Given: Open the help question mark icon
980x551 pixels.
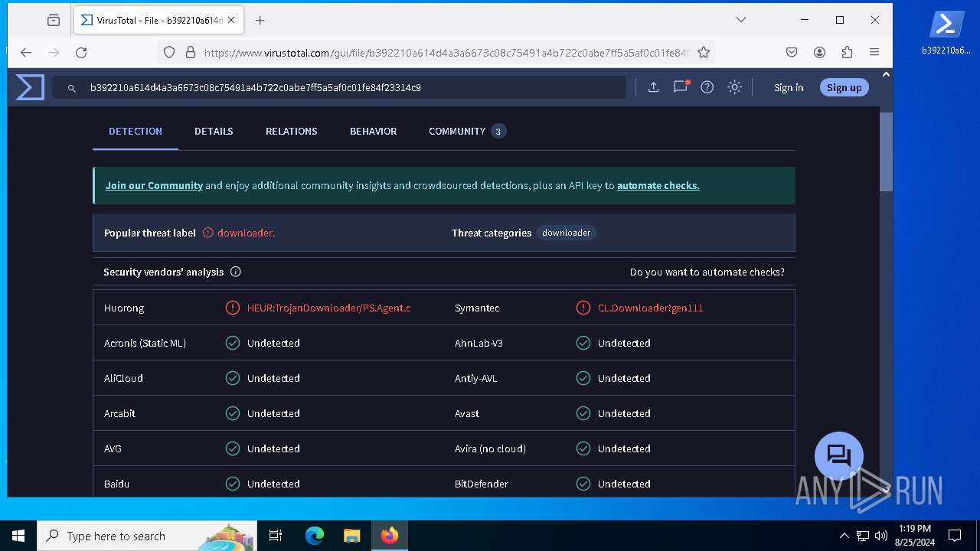Looking at the screenshot, I should [707, 87].
